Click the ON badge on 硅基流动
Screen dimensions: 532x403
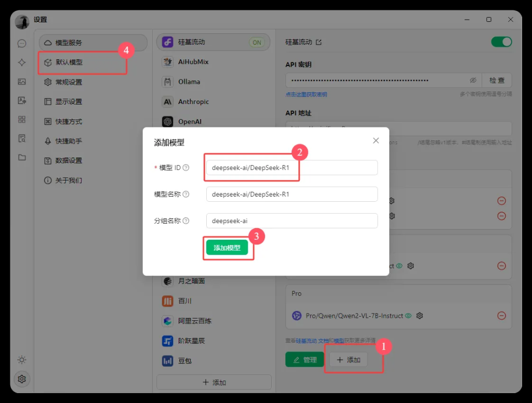tap(257, 43)
